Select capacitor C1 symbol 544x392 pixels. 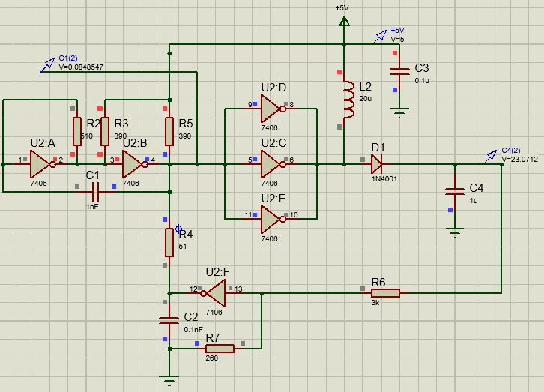pos(95,192)
